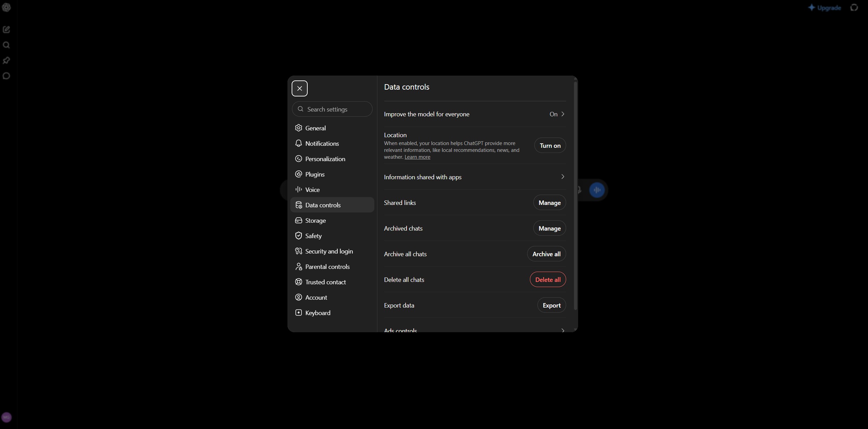Open search chats icon in sidebar
This screenshot has height=429, width=868.
coord(6,45)
